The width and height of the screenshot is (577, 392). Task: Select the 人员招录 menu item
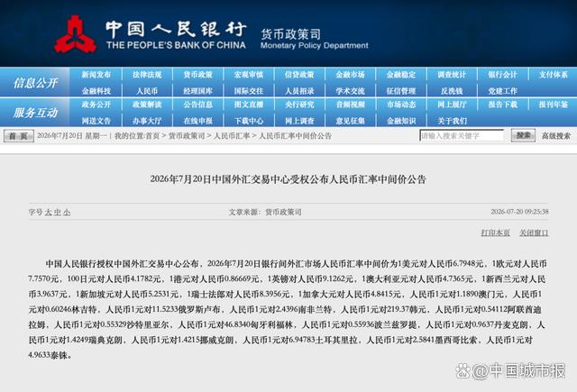pos(299,91)
